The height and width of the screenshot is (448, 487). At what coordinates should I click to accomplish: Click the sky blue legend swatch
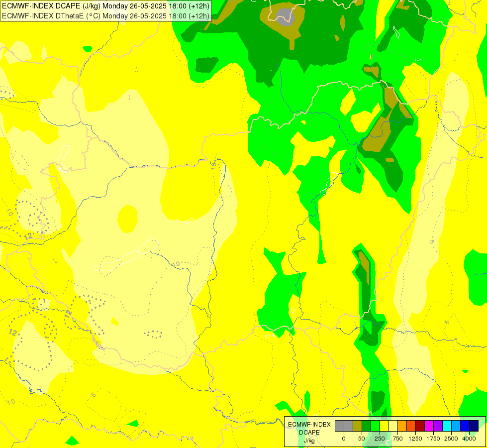click(456, 426)
